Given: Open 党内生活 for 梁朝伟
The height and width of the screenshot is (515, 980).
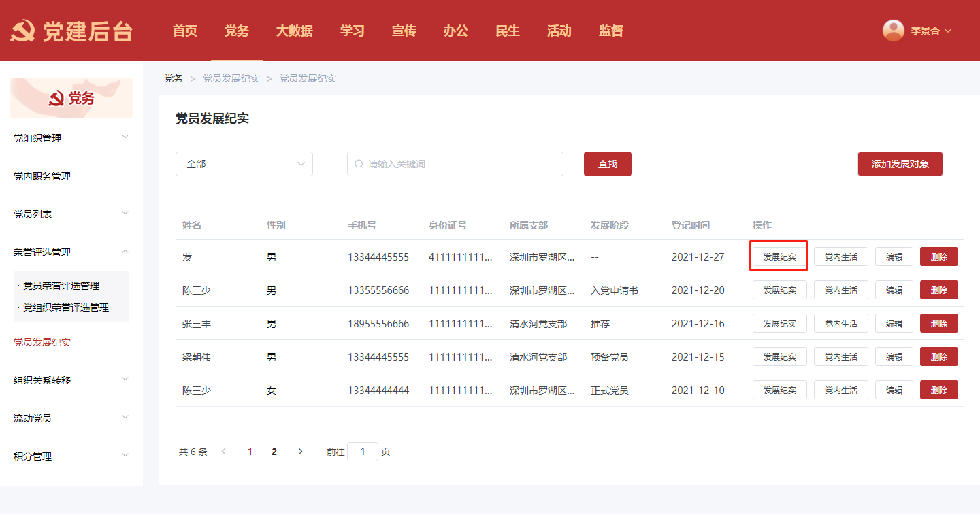Looking at the screenshot, I should [840, 356].
